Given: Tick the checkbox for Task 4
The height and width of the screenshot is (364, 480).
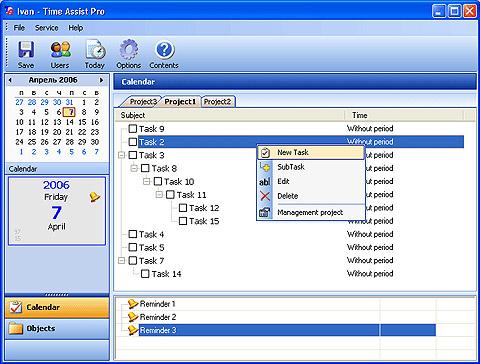Looking at the screenshot, I should 133,234.
